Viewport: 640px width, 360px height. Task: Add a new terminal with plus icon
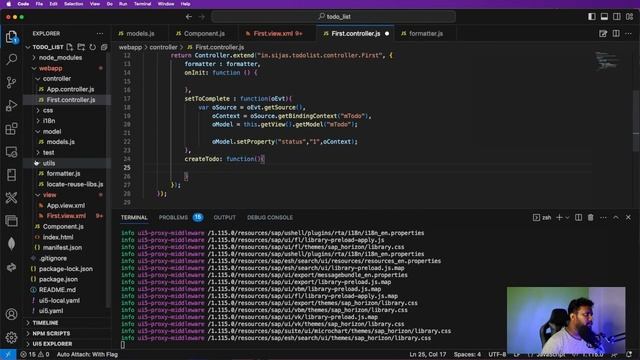tap(559, 218)
